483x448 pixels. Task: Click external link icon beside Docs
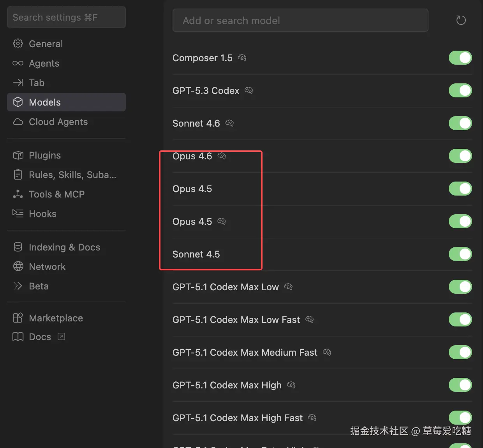click(x=61, y=337)
